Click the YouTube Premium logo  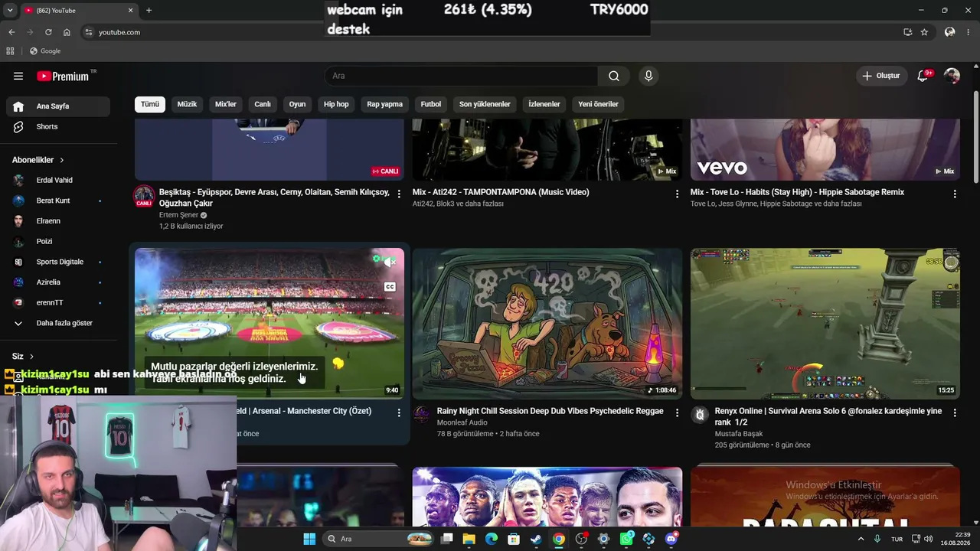coord(63,76)
